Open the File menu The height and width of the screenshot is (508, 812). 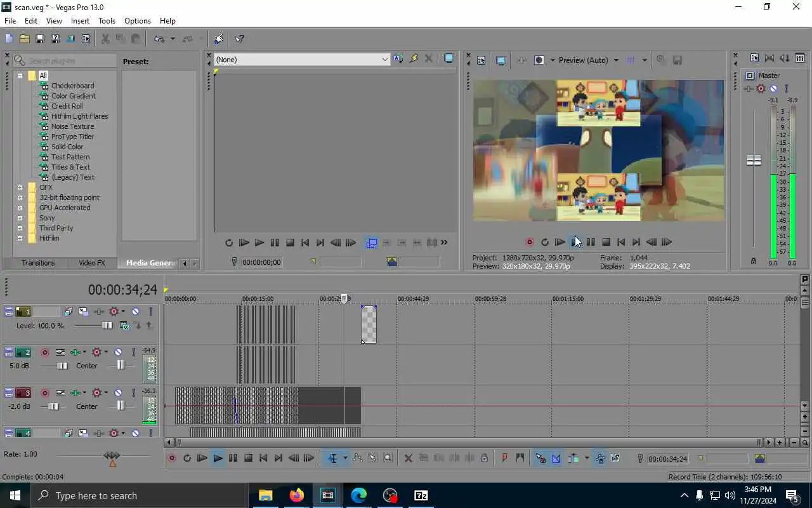point(10,21)
